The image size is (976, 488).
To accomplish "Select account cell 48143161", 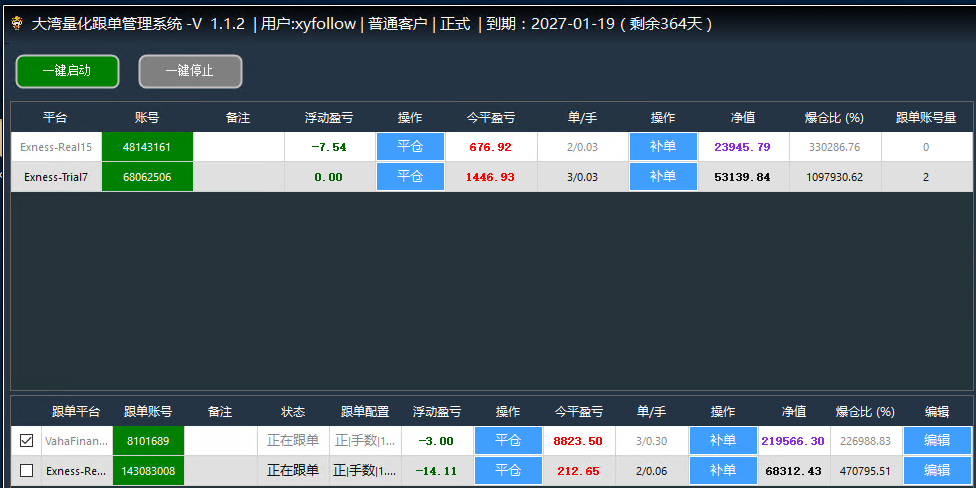I will [x=147, y=147].
